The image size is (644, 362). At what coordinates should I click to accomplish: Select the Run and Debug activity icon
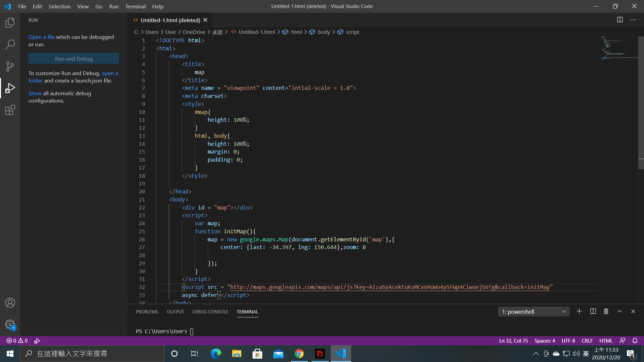[x=10, y=88]
